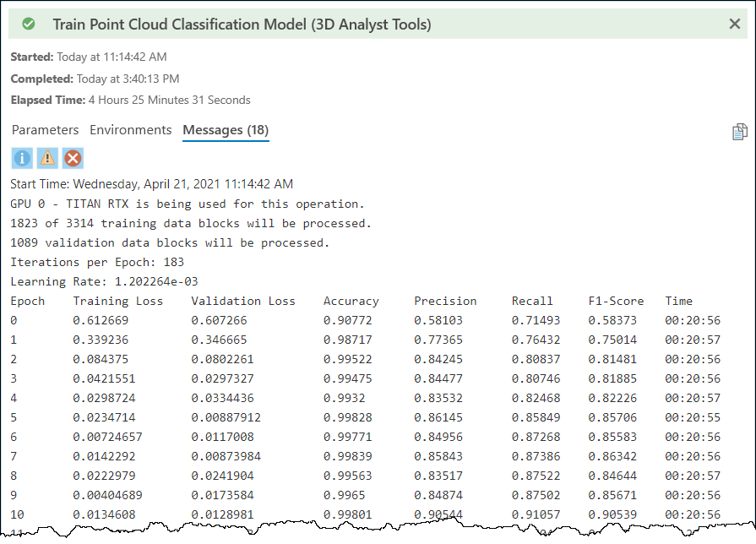Image resolution: width=756 pixels, height=544 pixels.
Task: Click the green completed status icon
Action: [28, 24]
